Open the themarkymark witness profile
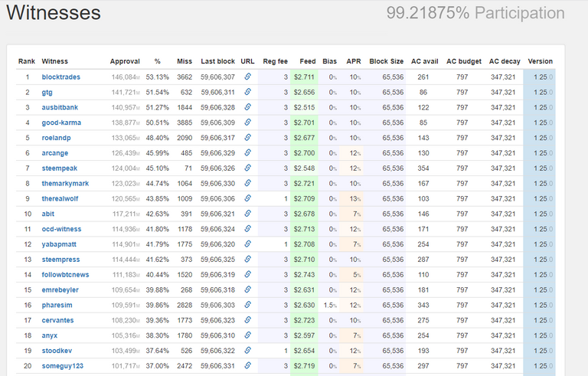Image resolution: width=588 pixels, height=376 pixels. (65, 184)
